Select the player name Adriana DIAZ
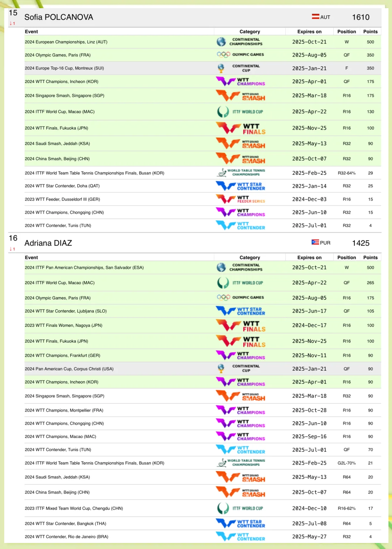The width and height of the screenshot is (392, 549). pyautogui.click(x=48, y=243)
